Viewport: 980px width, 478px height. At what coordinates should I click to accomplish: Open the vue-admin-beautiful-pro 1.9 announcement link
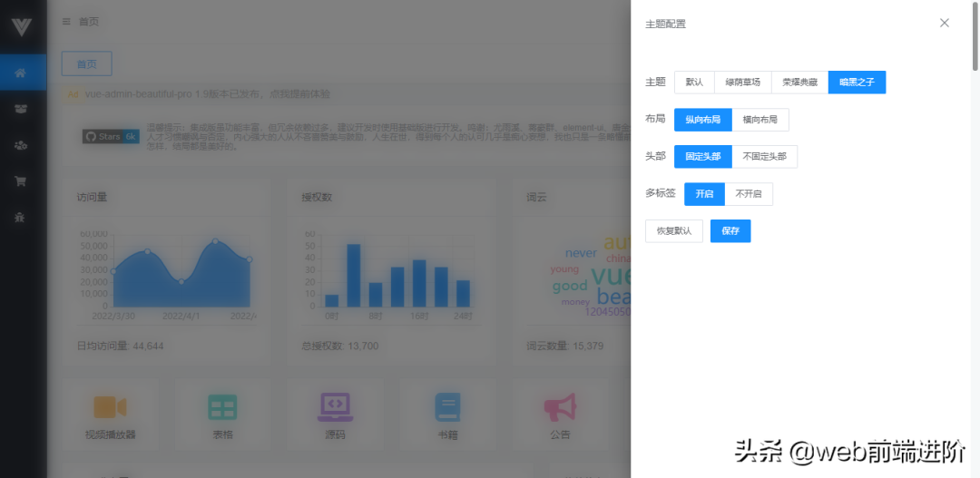tap(208, 94)
